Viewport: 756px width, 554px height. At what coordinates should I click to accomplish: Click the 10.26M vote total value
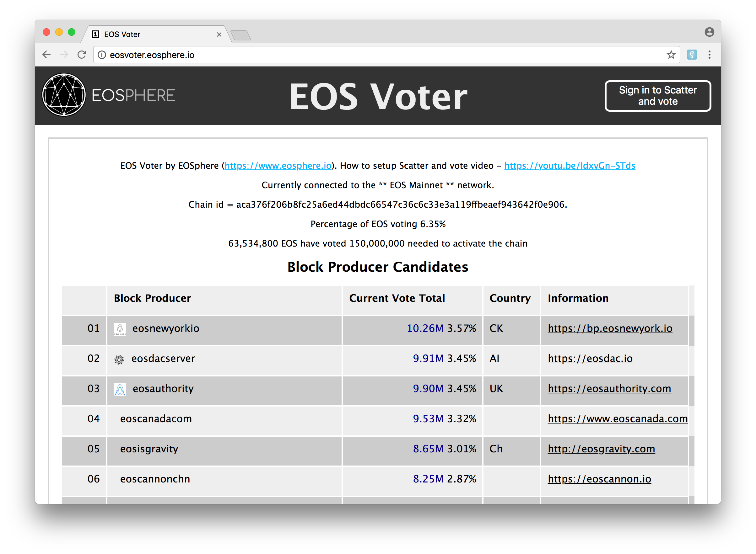[425, 328]
